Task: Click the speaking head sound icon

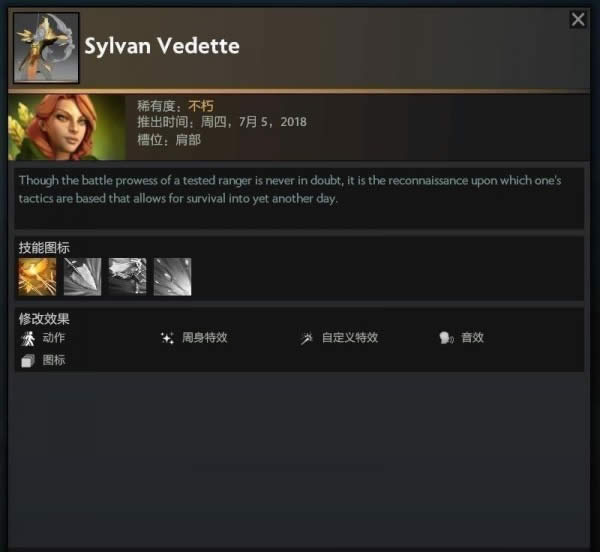Action: click(446, 338)
